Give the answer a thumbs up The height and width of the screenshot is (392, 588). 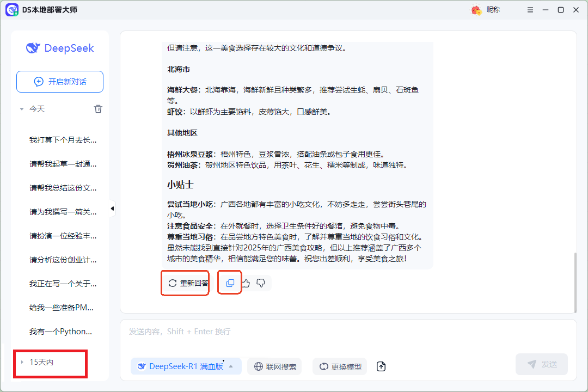(x=246, y=283)
